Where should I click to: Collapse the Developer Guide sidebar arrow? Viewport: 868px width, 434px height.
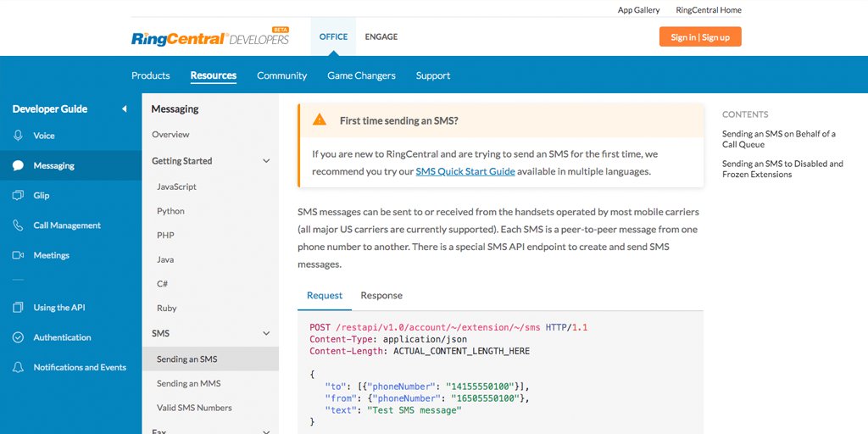pos(125,109)
